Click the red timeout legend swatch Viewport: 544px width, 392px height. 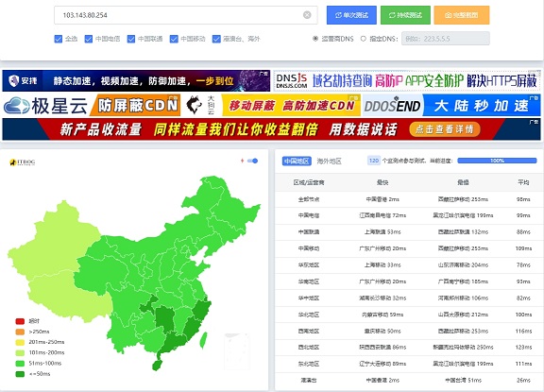pos(20,321)
